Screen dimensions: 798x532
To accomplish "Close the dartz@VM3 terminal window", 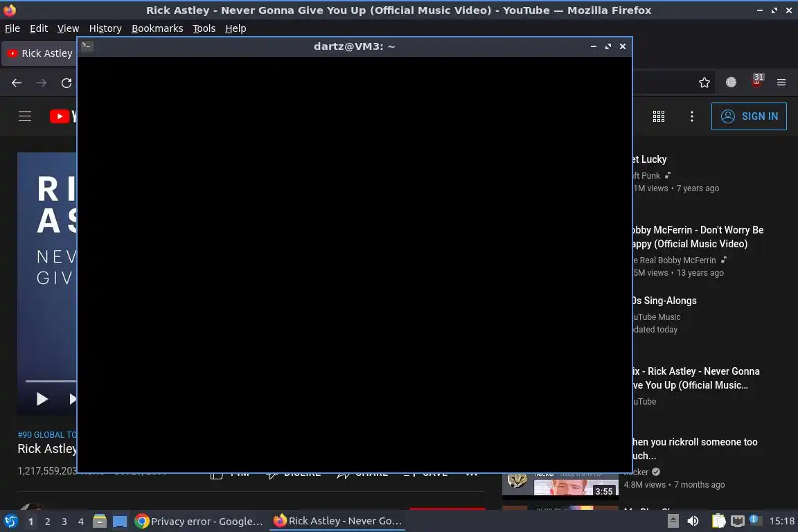I will tap(623, 46).
